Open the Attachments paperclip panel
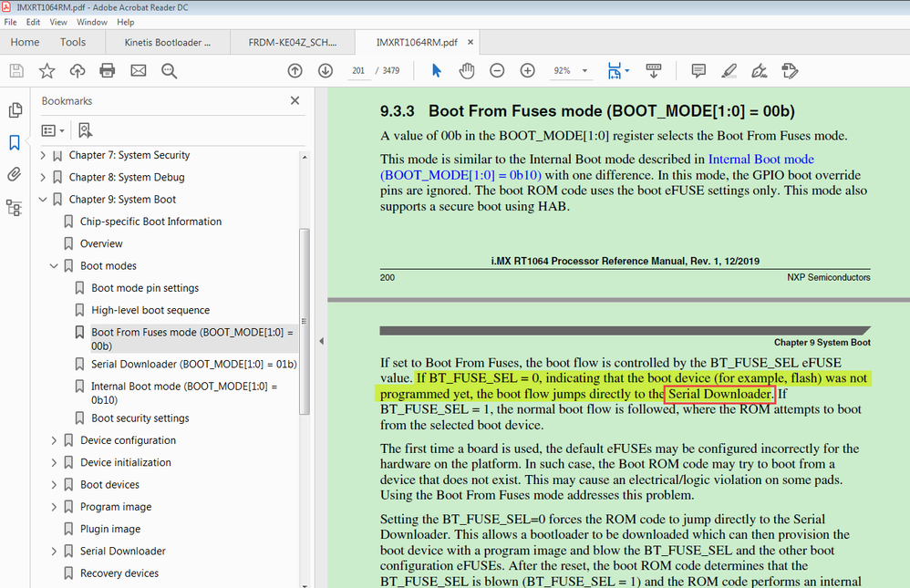 (15, 174)
